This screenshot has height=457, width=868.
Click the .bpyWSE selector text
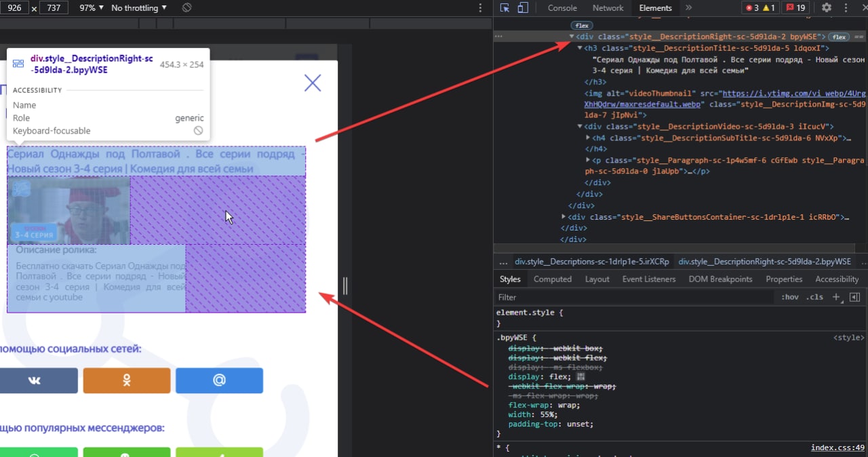click(x=511, y=337)
